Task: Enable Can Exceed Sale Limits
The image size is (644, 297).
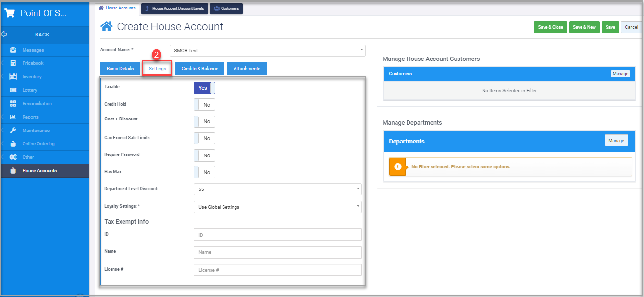Action: [x=204, y=138]
